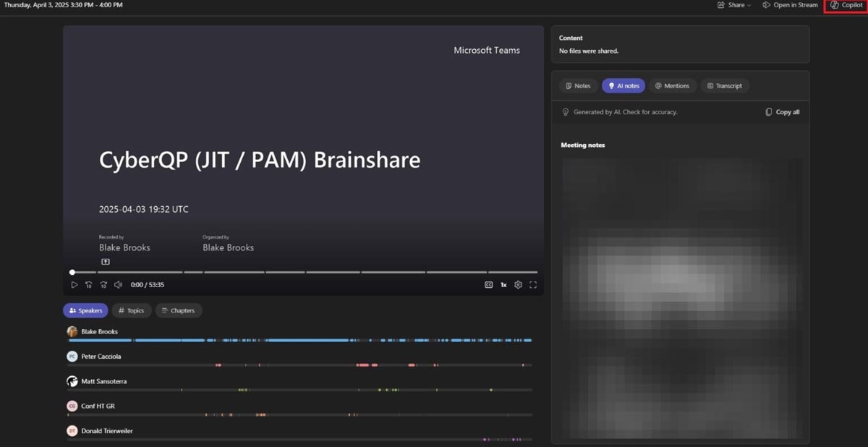Click the 'Generated by AI. Check for accuracy.' notice

626,112
